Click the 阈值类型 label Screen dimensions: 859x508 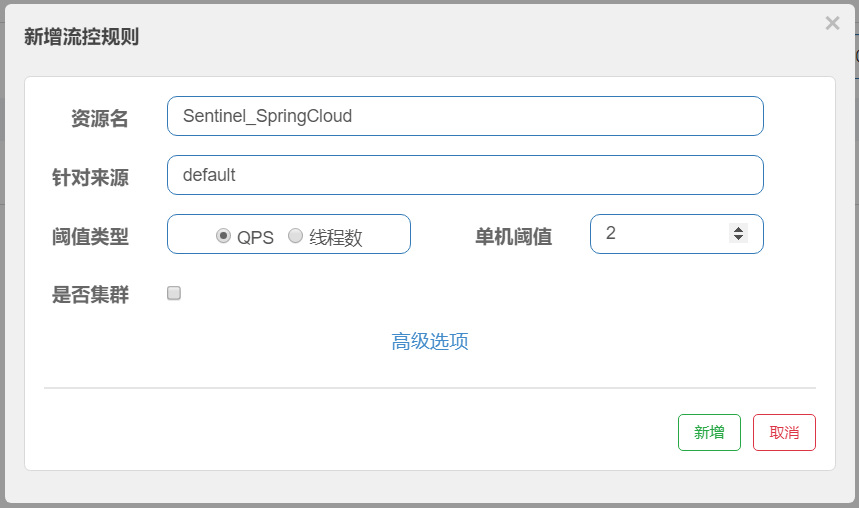pos(90,237)
